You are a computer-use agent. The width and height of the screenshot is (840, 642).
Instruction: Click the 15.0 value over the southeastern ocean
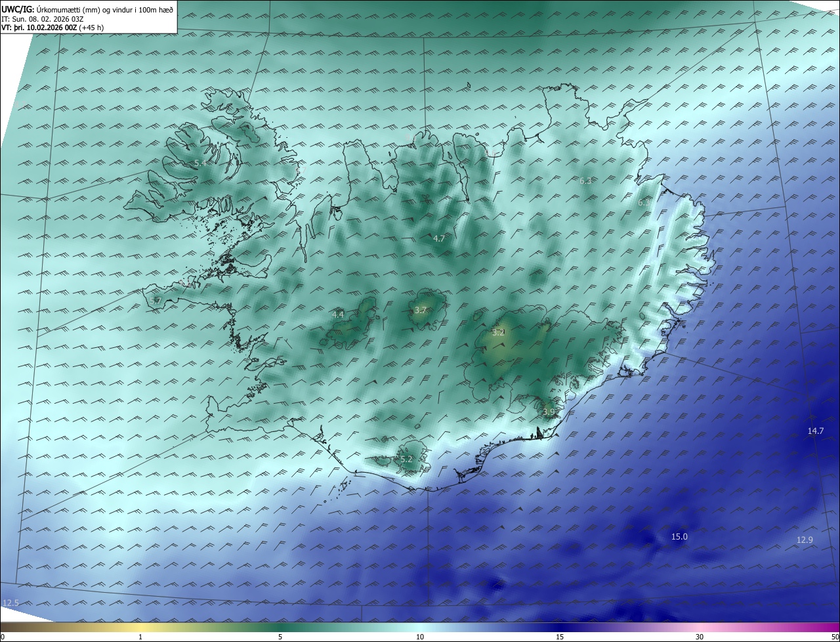(x=679, y=537)
